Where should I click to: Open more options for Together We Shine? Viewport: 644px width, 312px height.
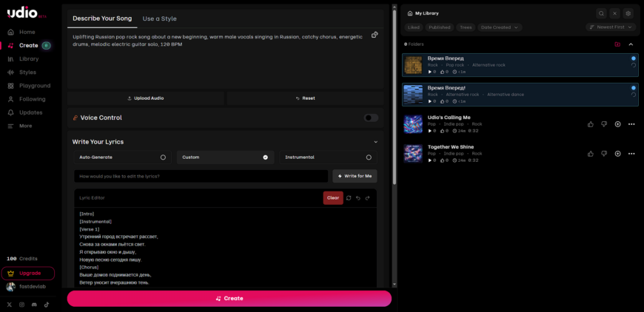[631, 154]
